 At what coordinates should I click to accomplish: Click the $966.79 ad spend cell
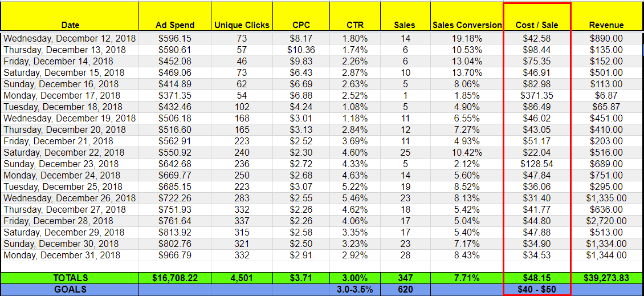point(175,255)
